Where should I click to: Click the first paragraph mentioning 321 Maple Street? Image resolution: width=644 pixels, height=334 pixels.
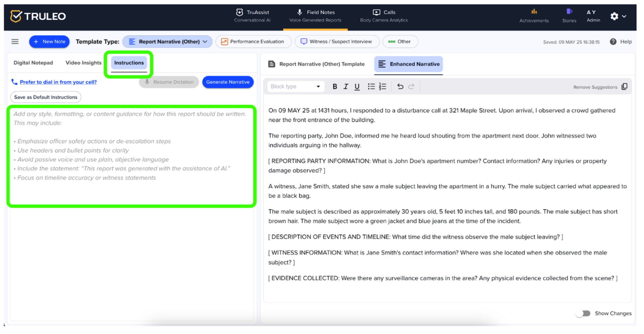coord(442,115)
